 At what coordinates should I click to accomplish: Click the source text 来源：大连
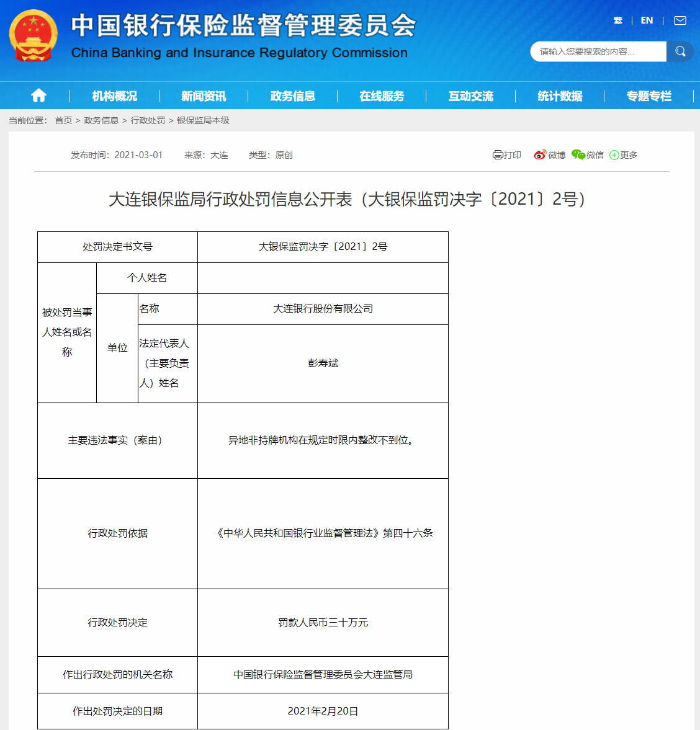point(206,155)
